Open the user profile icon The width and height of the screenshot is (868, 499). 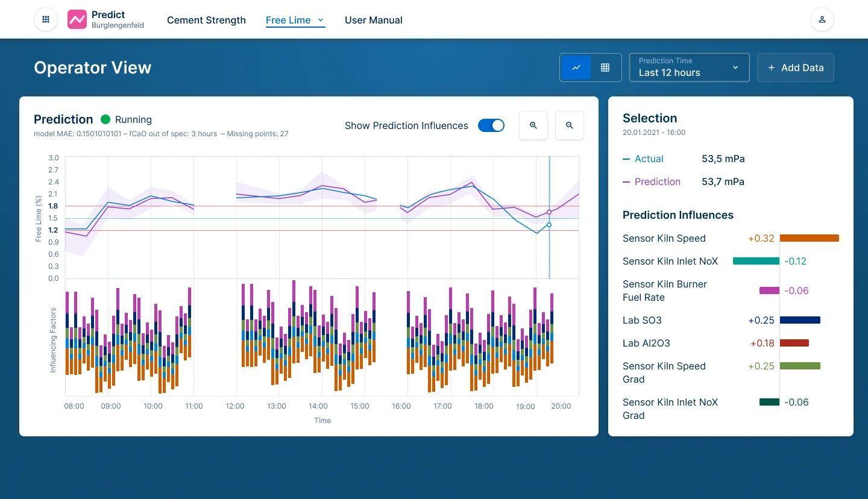(x=822, y=19)
